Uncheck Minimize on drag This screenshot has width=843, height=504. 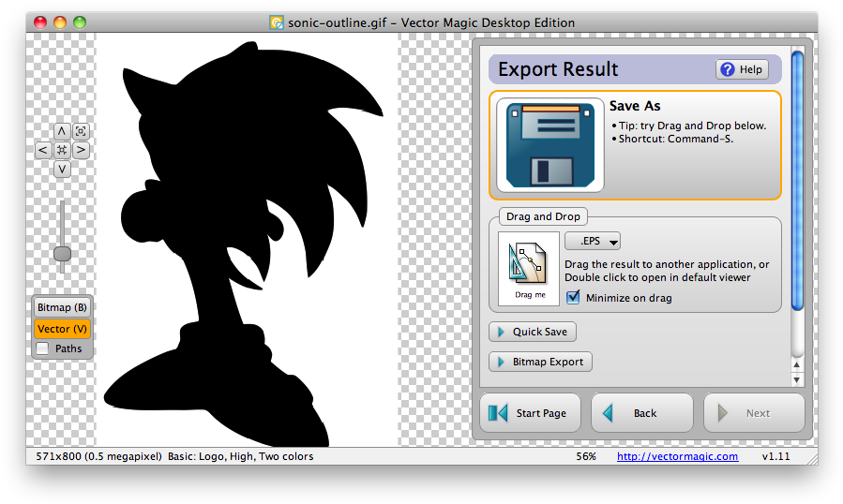coord(573,297)
